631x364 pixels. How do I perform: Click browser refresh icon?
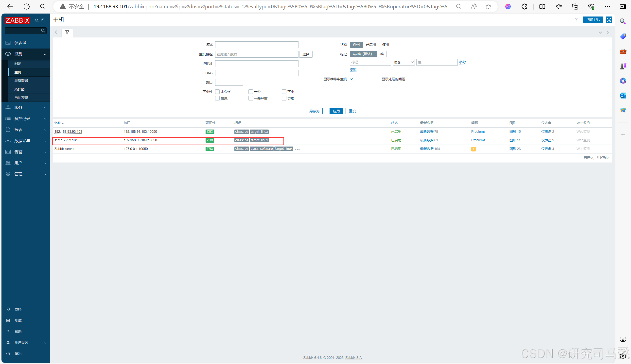coord(27,6)
